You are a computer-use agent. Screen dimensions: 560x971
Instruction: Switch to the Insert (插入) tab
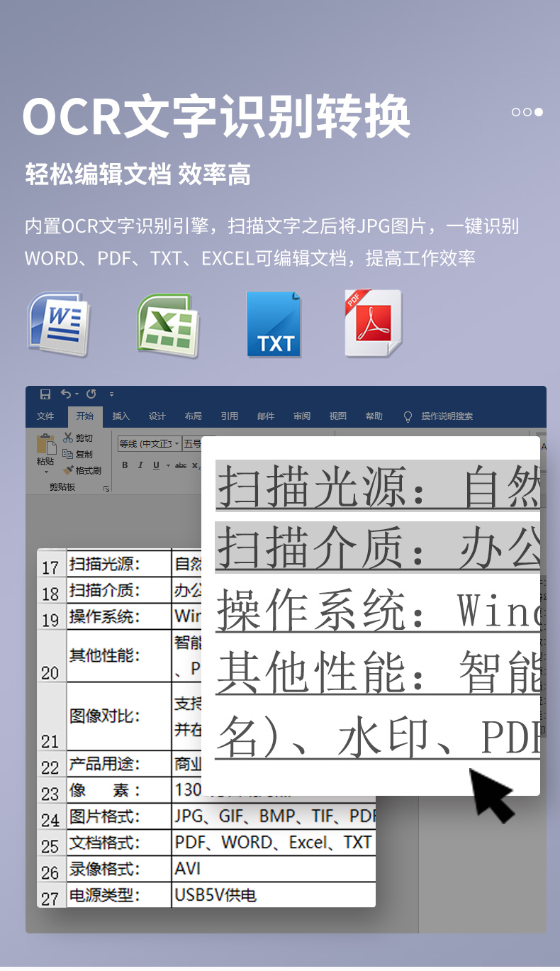pyautogui.click(x=121, y=416)
